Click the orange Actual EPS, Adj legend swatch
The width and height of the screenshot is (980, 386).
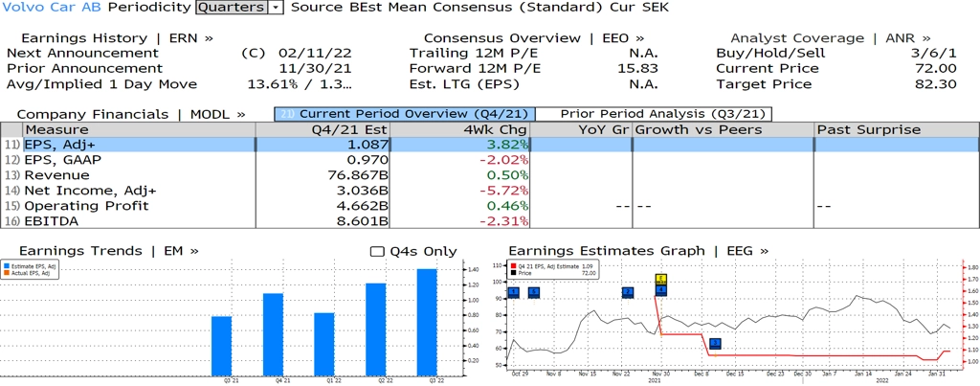click(x=5, y=273)
